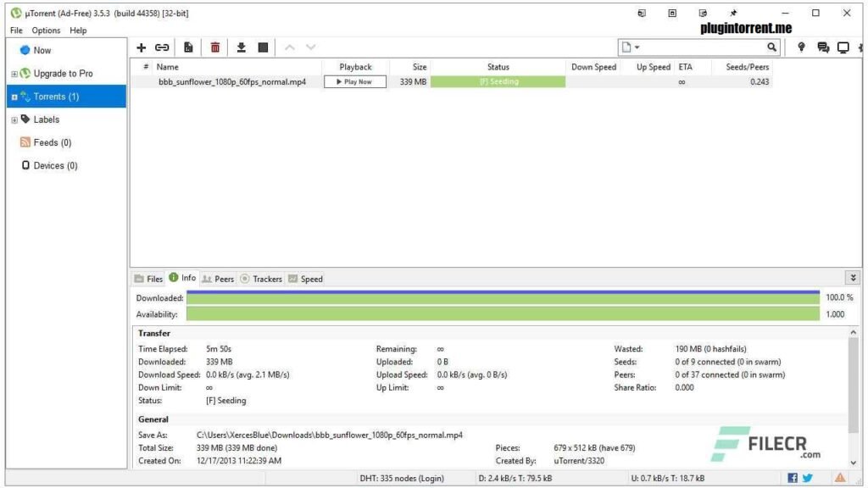The image size is (868, 488).
Task: Expand the Torrents tree node
Action: point(14,97)
